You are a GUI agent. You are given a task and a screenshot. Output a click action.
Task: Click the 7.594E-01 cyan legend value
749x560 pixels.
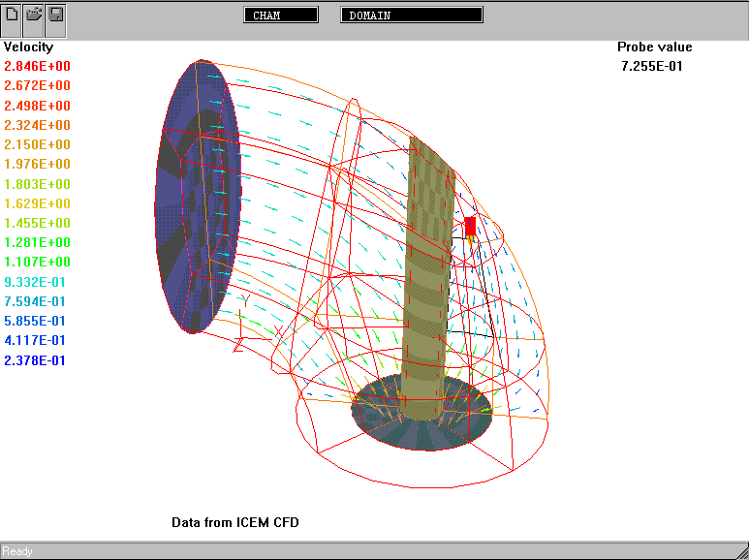click(x=37, y=301)
